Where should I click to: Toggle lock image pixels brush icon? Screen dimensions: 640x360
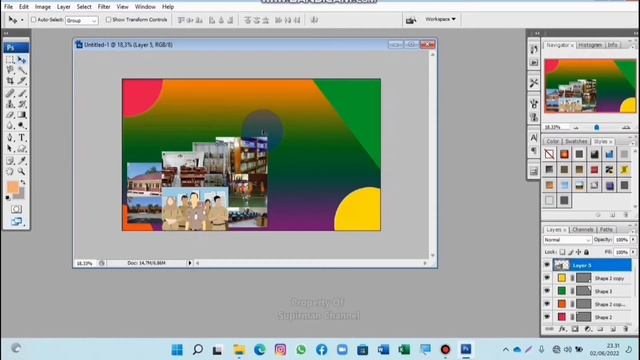pos(571,252)
